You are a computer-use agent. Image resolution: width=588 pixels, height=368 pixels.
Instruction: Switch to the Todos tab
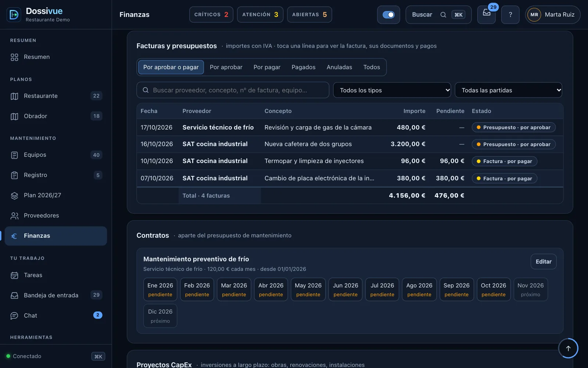(372, 67)
